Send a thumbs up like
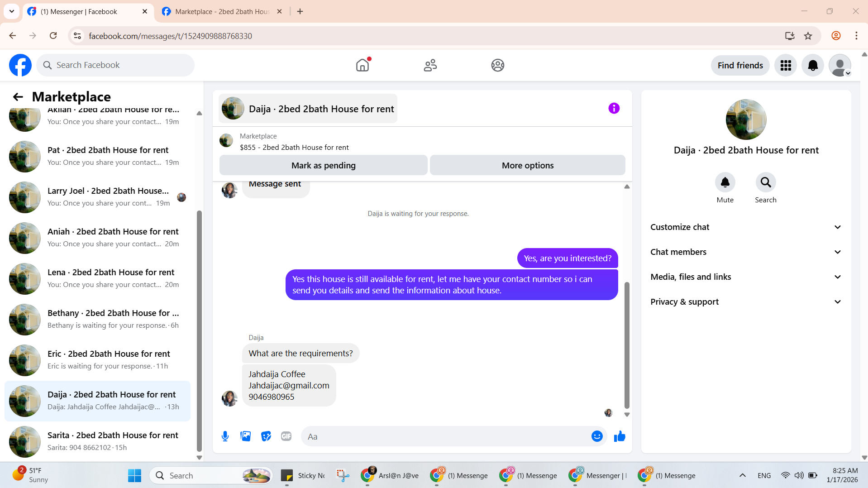 click(x=620, y=436)
